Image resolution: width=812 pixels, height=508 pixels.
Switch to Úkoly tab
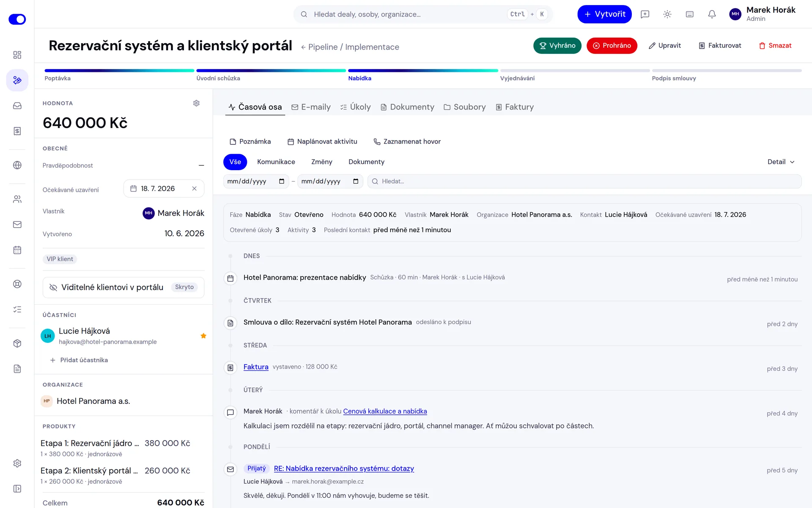tap(355, 107)
